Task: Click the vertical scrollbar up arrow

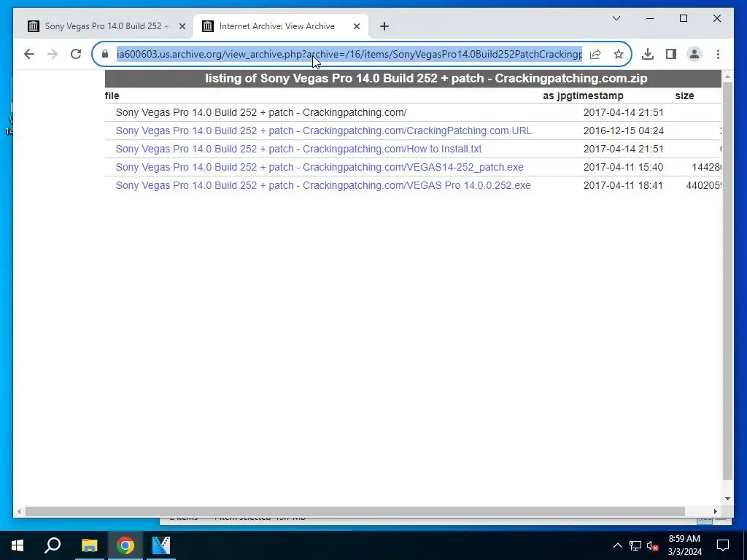Action: tap(727, 76)
